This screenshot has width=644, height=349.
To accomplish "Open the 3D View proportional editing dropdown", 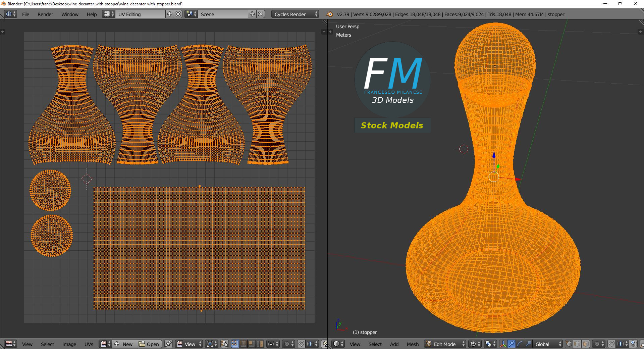I will [599, 344].
